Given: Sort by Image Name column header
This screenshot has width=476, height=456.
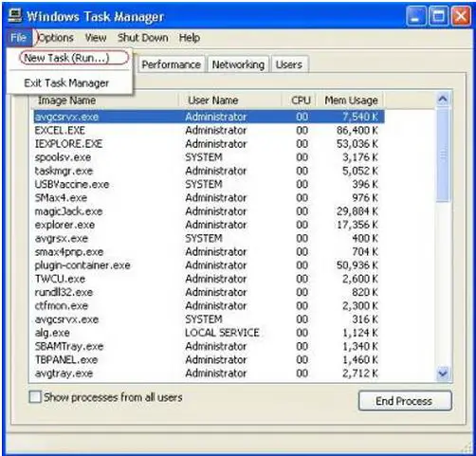Looking at the screenshot, I should (104, 100).
